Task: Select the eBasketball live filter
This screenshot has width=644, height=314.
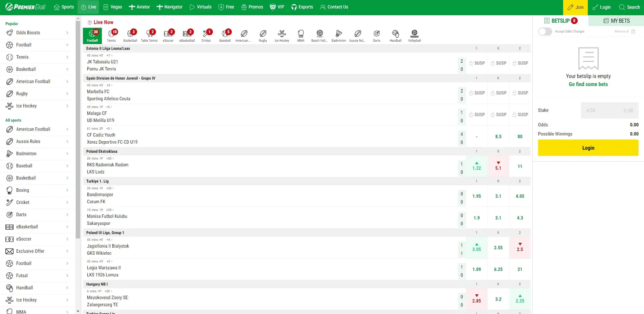Action: coord(187,36)
